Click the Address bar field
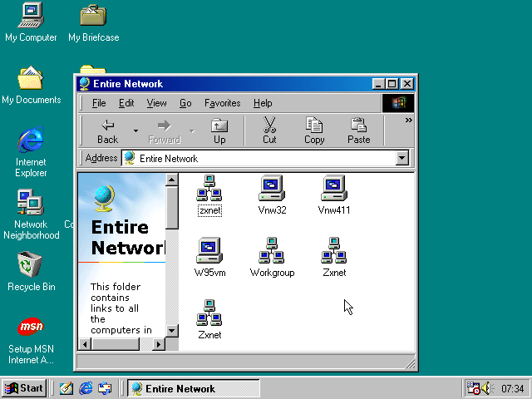Viewport: 532px width, 399px height. coord(259,158)
